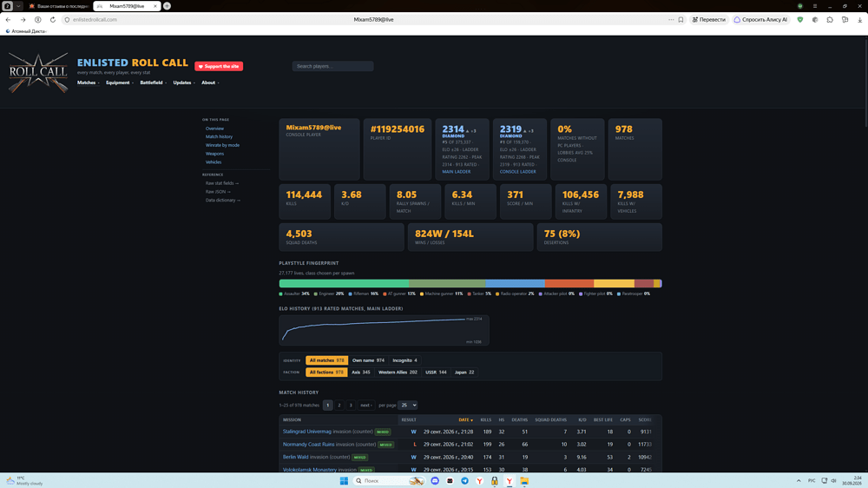
Task: Open Telegram from the taskbar
Action: 464,481
